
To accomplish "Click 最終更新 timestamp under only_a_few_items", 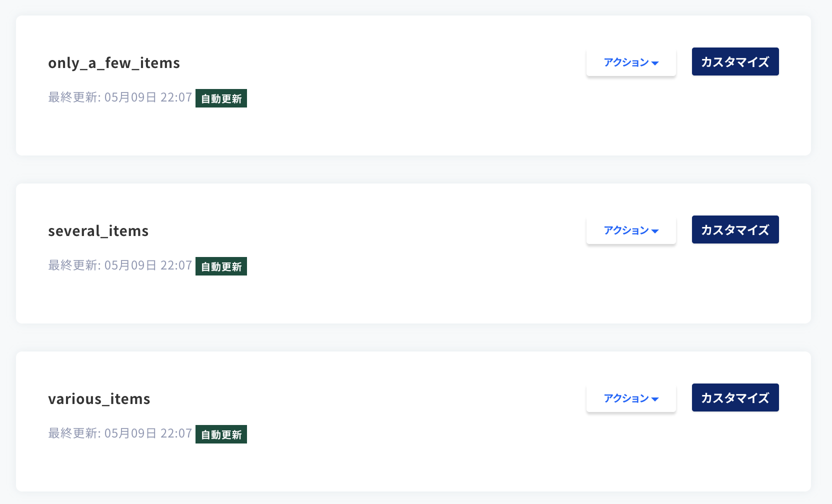I will tap(120, 97).
